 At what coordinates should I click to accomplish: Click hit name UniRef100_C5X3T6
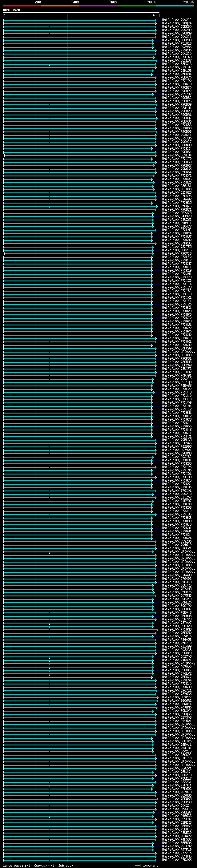click(177, 809)
